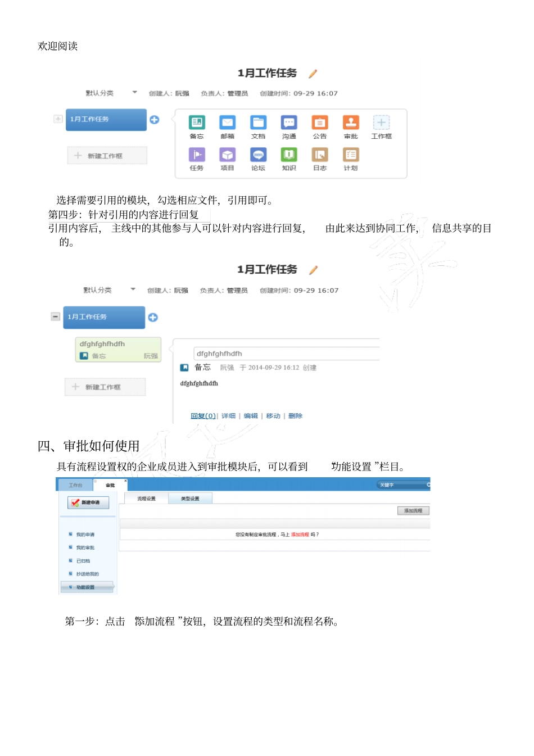Open the 论坛 forum module icon
This screenshot has width=534, height=756.
pyautogui.click(x=258, y=154)
